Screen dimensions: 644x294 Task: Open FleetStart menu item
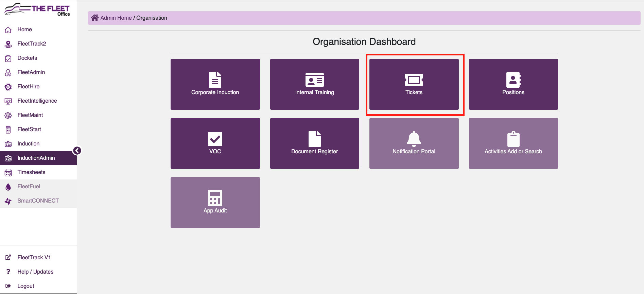38,129
